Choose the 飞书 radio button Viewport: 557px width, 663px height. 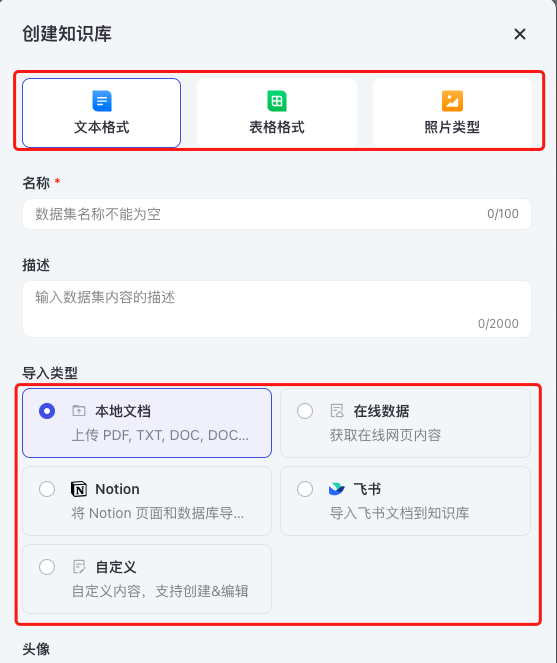(305, 489)
